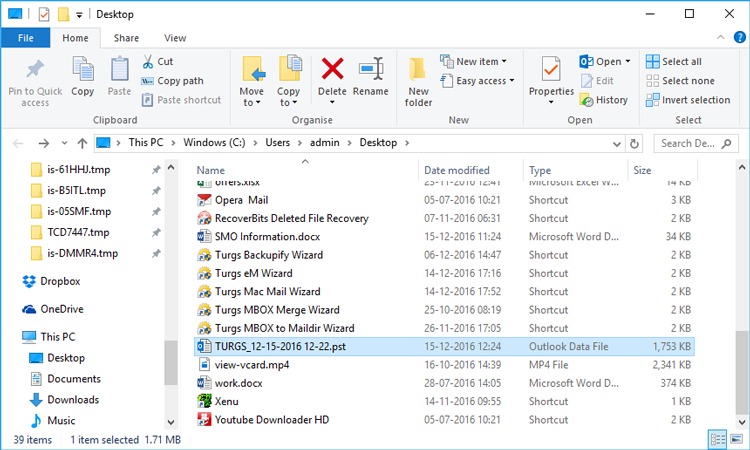
Task: Click This PC in the address breadcrumb
Action: 146,143
